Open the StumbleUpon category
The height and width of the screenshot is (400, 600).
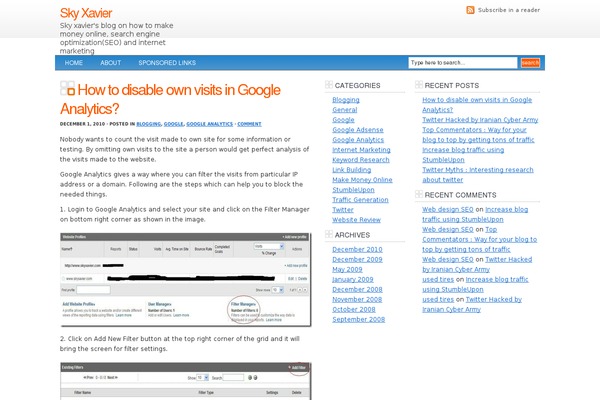[353, 189]
